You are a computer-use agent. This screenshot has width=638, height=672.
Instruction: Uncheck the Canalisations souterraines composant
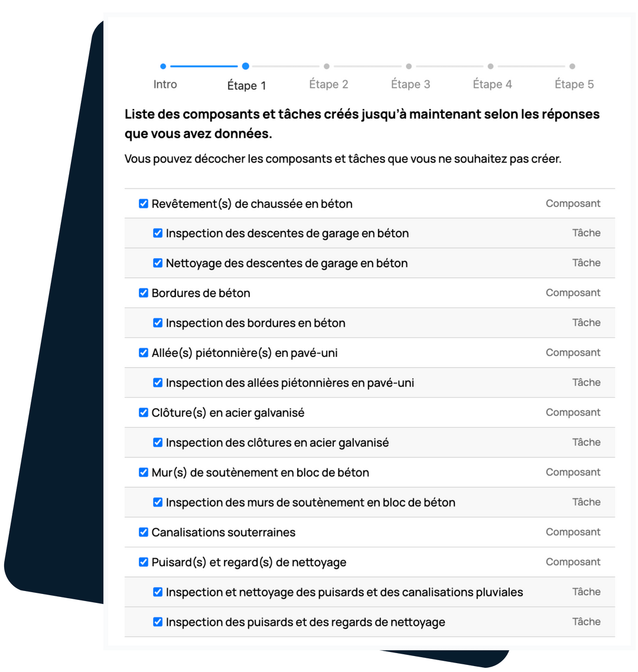pos(143,532)
